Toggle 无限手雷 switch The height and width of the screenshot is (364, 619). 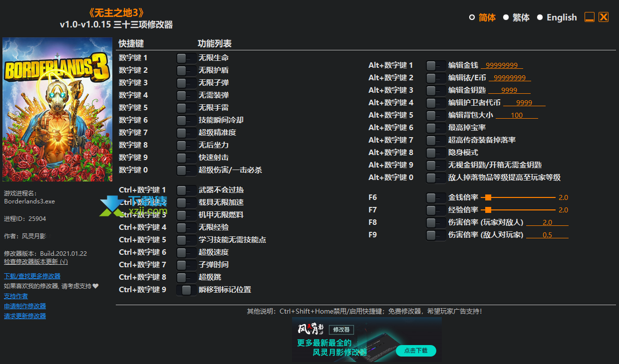[x=186, y=108]
